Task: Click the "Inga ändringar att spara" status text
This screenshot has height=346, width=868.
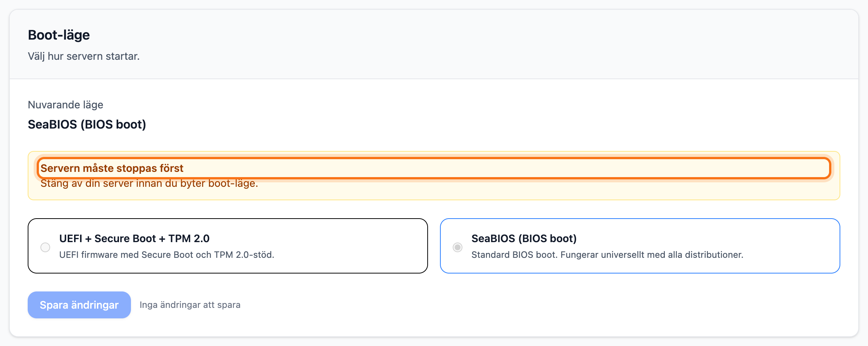Action: coord(190,305)
